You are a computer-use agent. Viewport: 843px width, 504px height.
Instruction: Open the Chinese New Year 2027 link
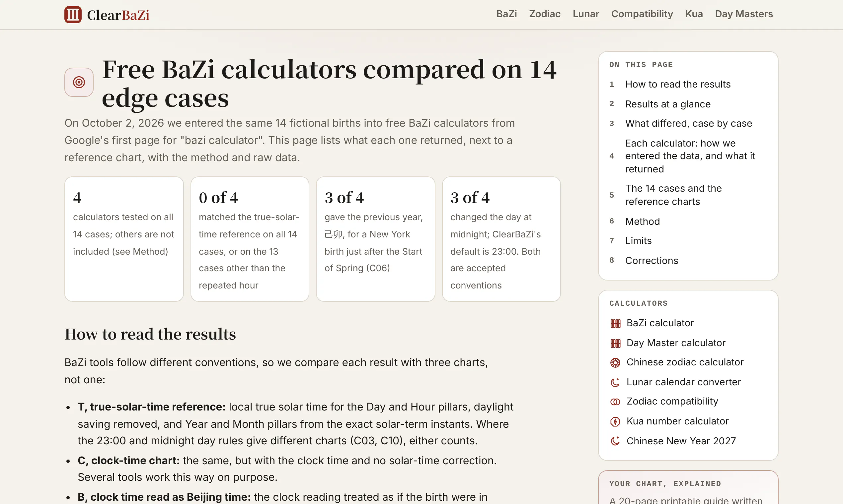coord(681,441)
